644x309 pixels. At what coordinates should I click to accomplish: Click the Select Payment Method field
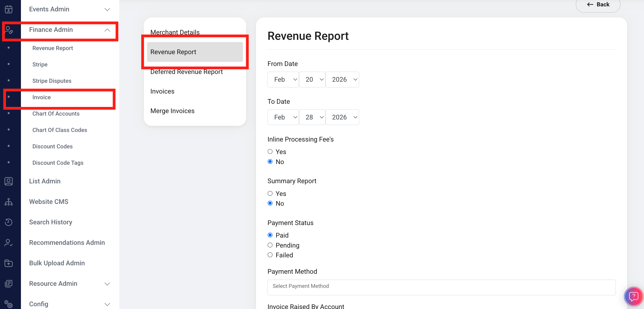(441, 287)
